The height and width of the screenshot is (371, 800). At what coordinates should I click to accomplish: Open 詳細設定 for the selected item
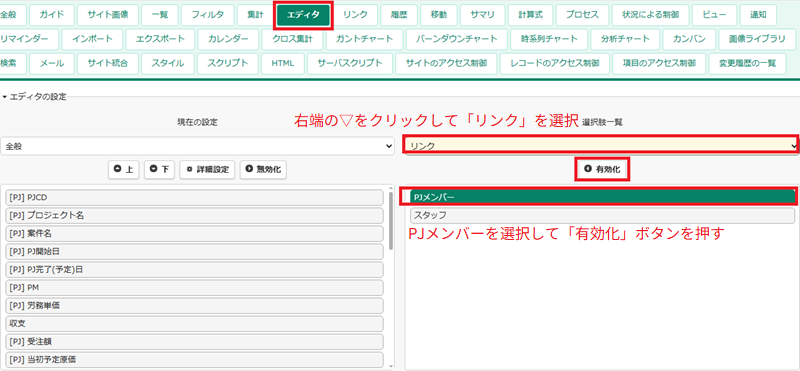[207, 169]
